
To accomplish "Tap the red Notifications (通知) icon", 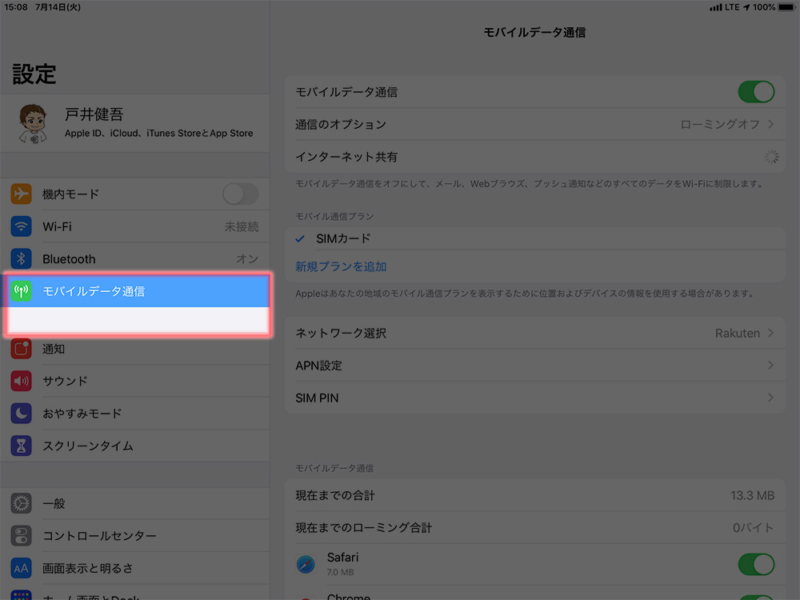I will (21, 349).
